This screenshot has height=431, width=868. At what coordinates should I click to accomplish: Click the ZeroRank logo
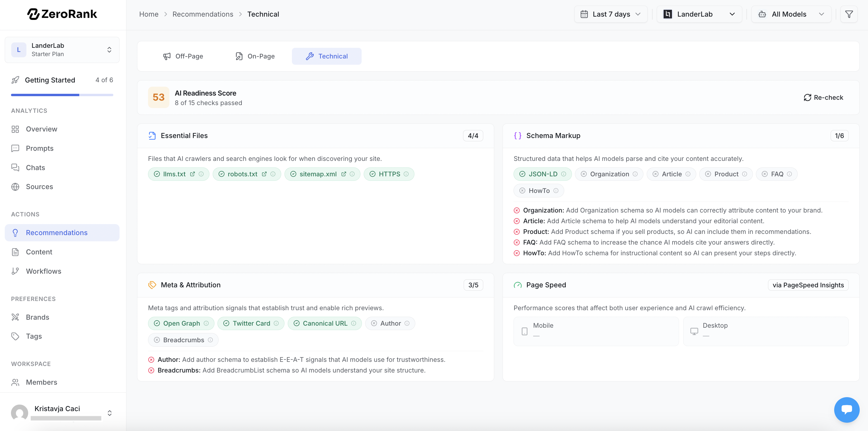click(62, 14)
